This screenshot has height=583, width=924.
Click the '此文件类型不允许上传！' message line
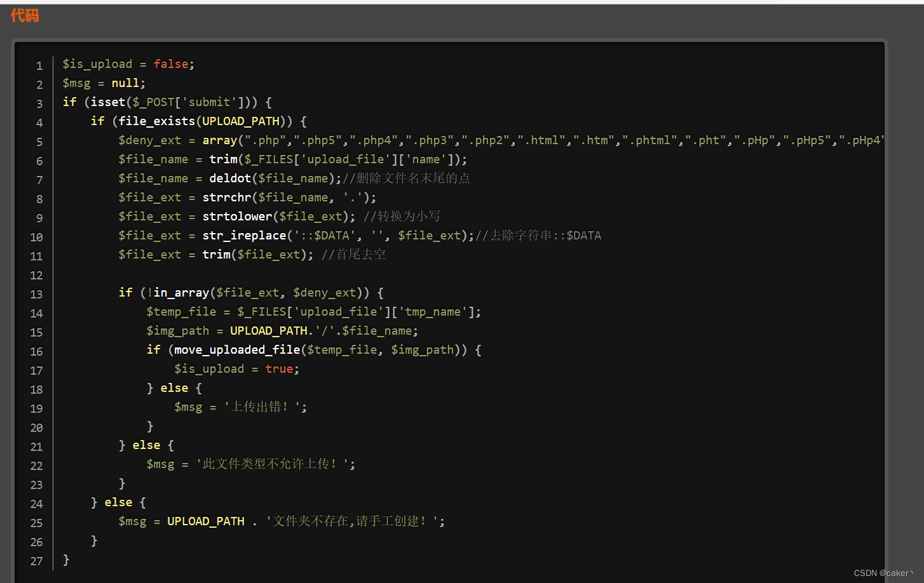(x=251, y=464)
